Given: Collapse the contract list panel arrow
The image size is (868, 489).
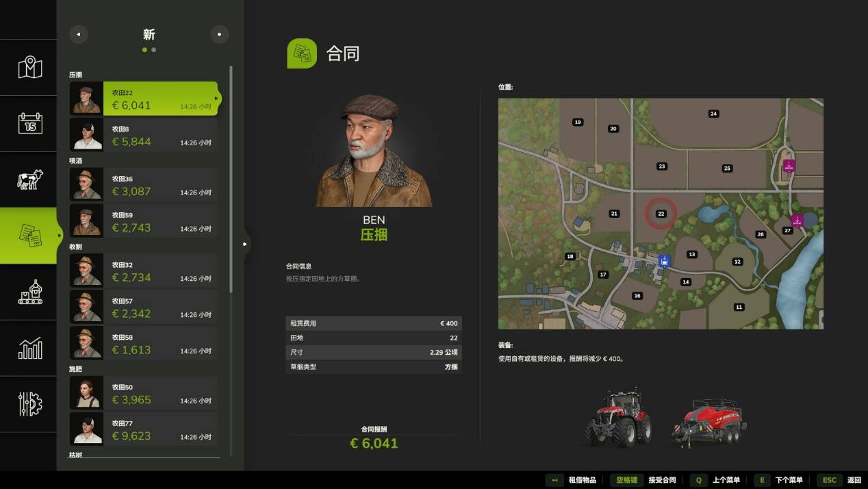Looking at the screenshot, I should pos(245,244).
